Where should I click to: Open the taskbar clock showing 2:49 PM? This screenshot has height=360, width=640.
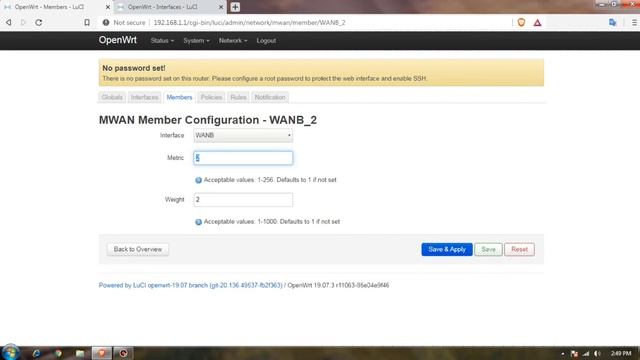click(x=621, y=353)
